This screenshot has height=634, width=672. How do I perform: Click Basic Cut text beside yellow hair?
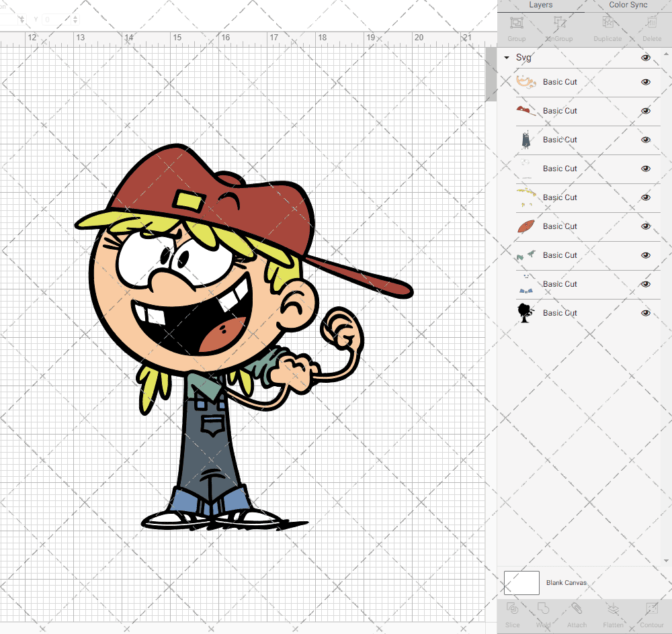tap(560, 197)
